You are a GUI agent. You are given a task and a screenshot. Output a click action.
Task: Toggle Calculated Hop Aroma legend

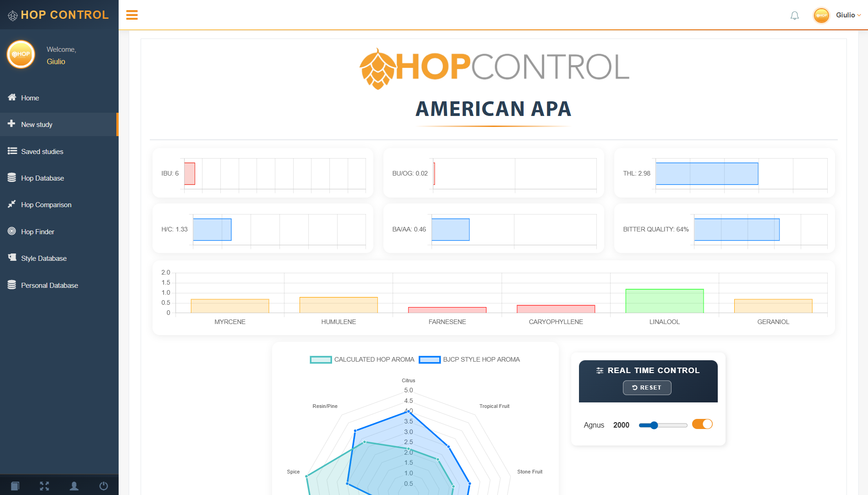[362, 360]
